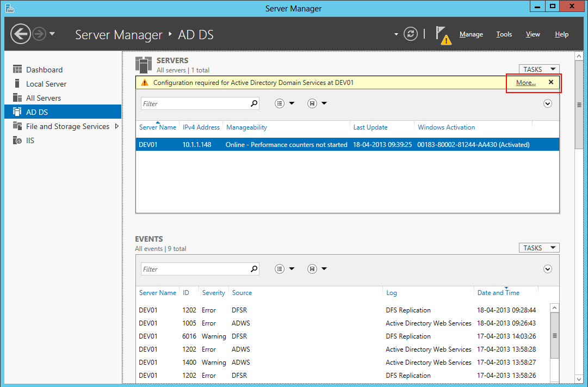Click the refresh icon in header

411,34
